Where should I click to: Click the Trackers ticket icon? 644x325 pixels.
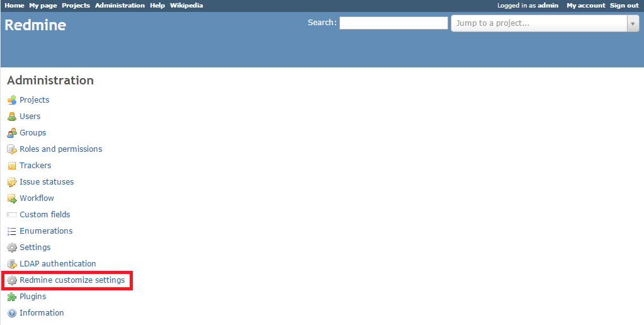[12, 166]
